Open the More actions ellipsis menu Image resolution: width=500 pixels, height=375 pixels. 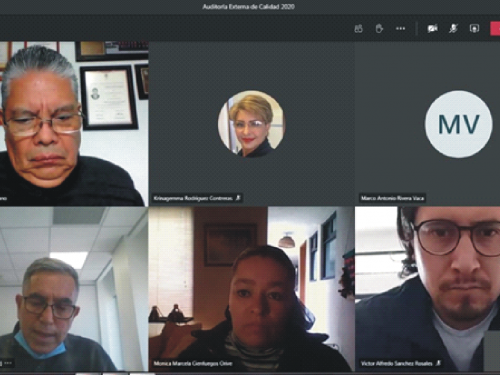400,29
